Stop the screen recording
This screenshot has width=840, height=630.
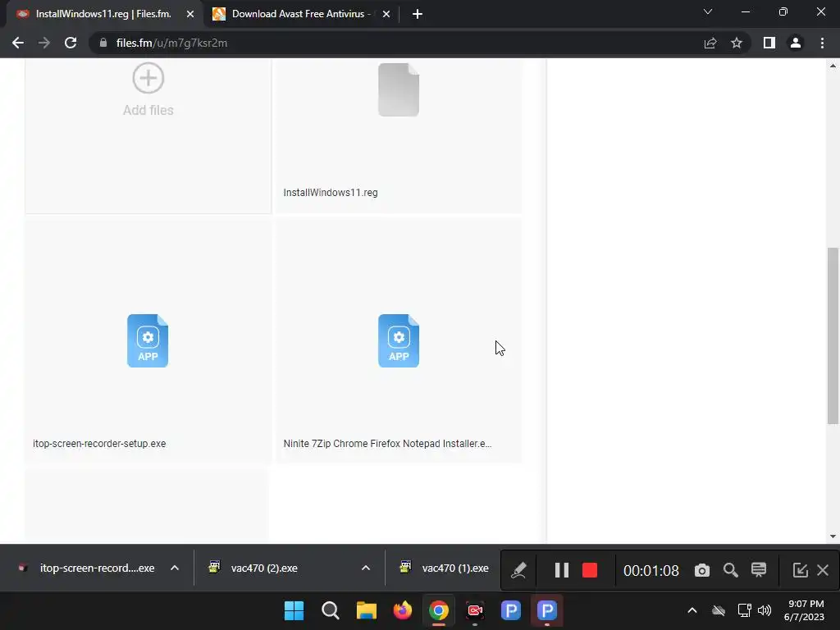pyautogui.click(x=590, y=571)
